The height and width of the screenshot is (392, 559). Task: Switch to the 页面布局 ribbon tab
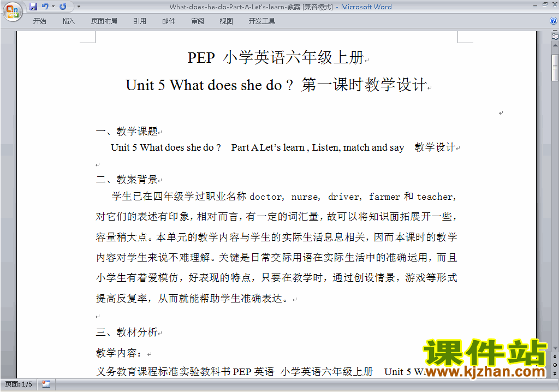[x=104, y=21]
